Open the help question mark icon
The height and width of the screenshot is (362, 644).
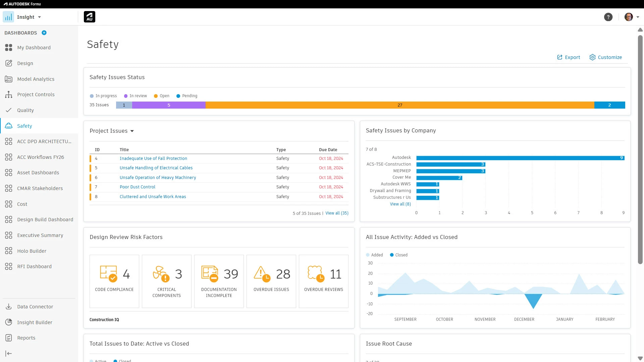[x=608, y=17]
